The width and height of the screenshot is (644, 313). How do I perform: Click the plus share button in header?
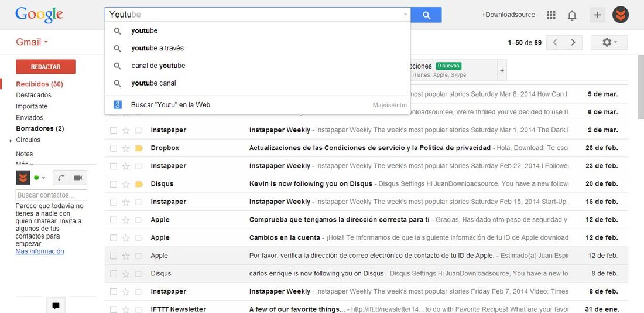pyautogui.click(x=597, y=15)
